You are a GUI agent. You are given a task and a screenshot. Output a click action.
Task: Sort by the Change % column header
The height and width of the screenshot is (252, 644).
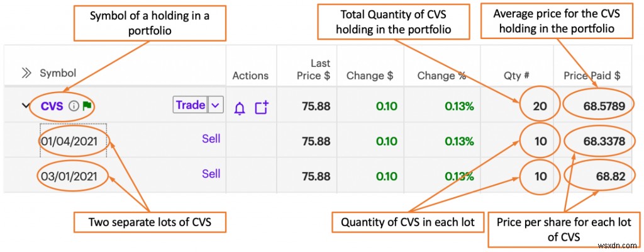click(441, 76)
